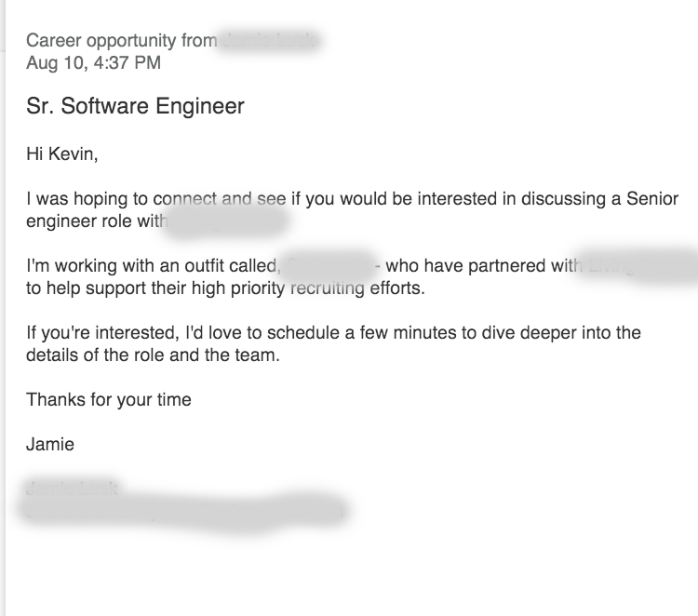Click the "who have partnered with" phrase
Viewport: 698px width, 616px height.
484,266
